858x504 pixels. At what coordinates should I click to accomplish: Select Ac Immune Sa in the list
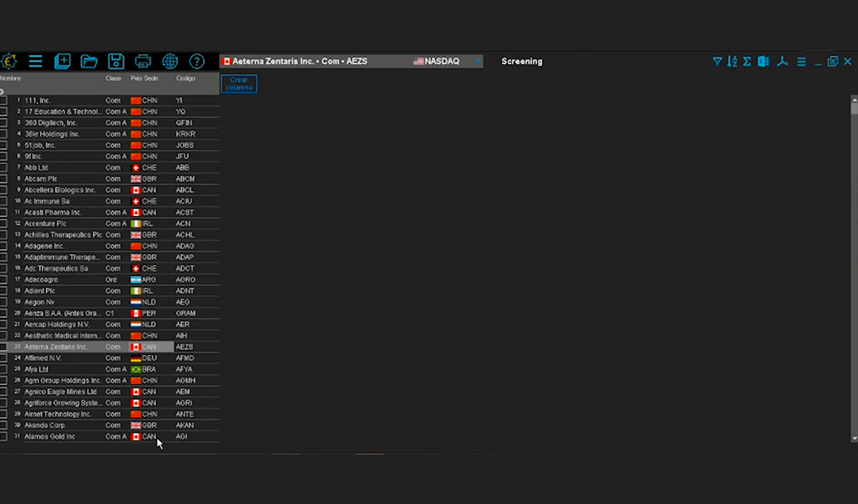coord(47,201)
